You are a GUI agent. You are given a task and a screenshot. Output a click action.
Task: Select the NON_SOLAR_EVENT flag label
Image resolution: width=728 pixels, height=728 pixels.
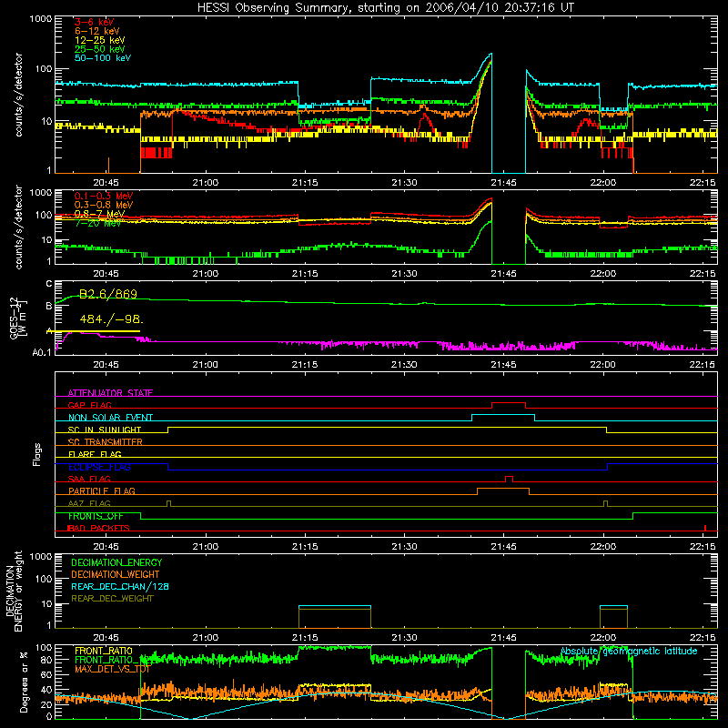[110, 418]
